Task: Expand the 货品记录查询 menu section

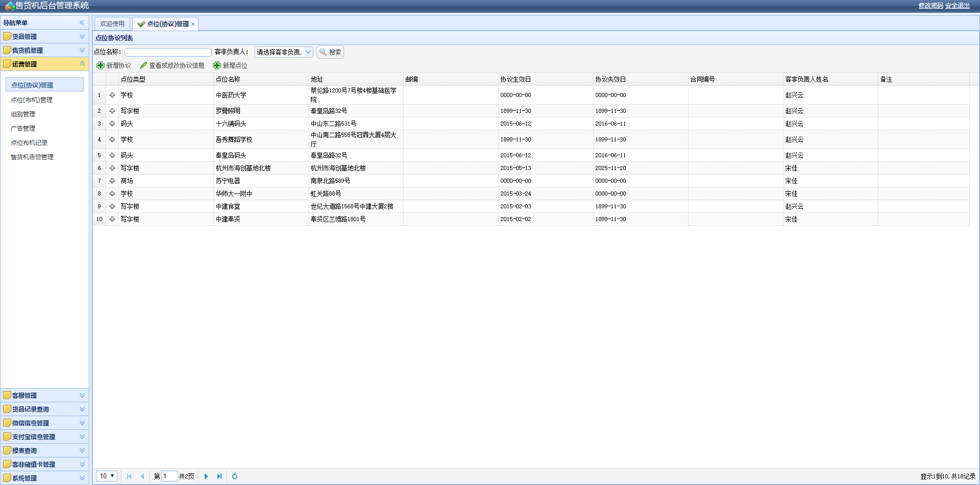Action: point(44,409)
